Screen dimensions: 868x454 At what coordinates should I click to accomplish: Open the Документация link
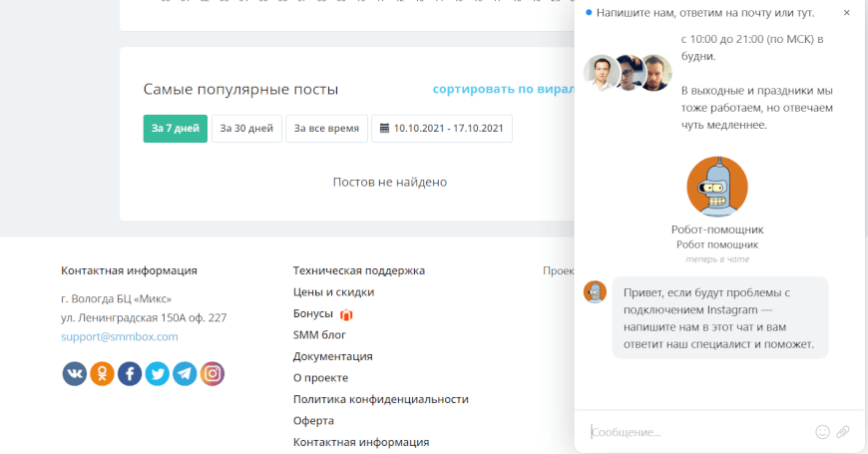pos(332,356)
